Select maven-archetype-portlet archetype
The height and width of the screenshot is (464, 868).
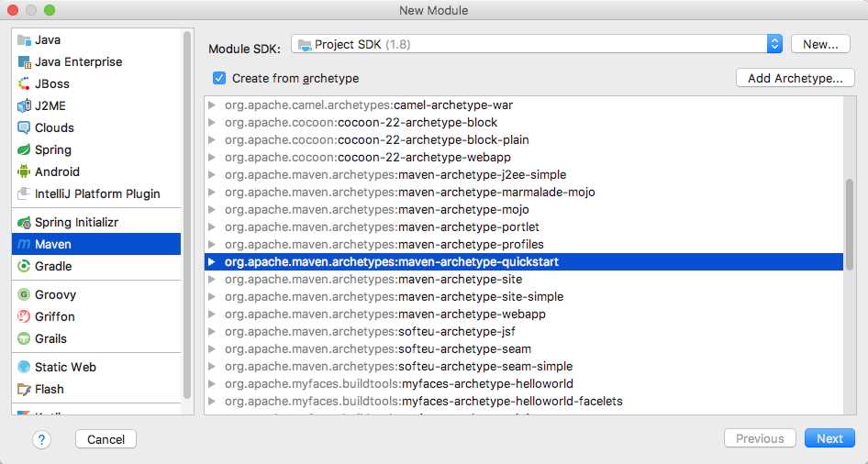(523, 226)
